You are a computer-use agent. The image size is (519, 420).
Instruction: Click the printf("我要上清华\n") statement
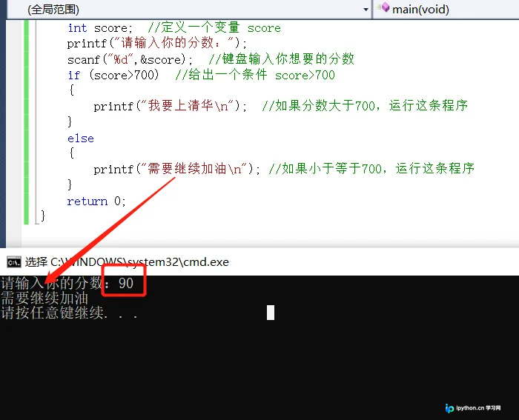[170, 106]
